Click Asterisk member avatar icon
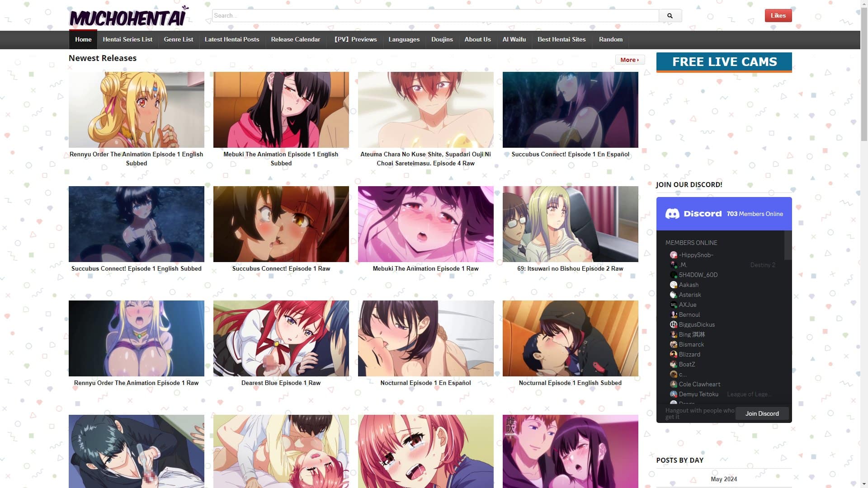Screen dimensions: 868x488 [x=674, y=295]
